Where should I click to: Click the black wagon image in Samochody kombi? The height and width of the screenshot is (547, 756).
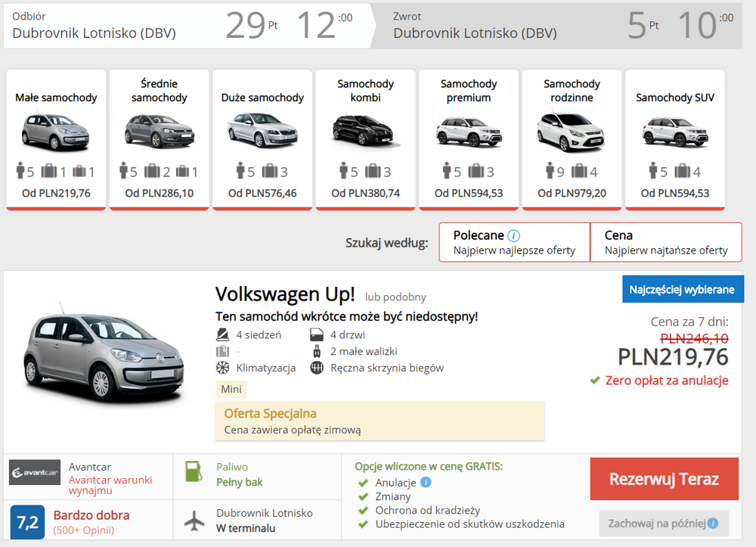pyautogui.click(x=365, y=130)
